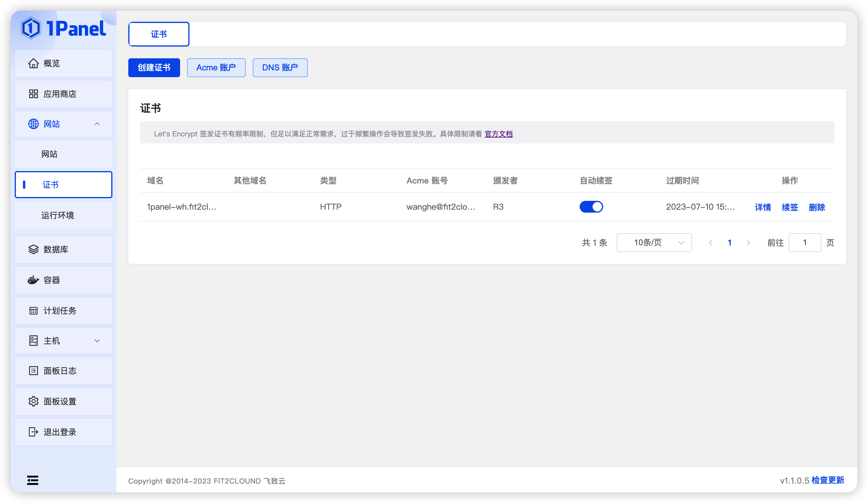Open the 10条/页 page size dropdown
Screen dimensions: 868x503
click(x=654, y=243)
